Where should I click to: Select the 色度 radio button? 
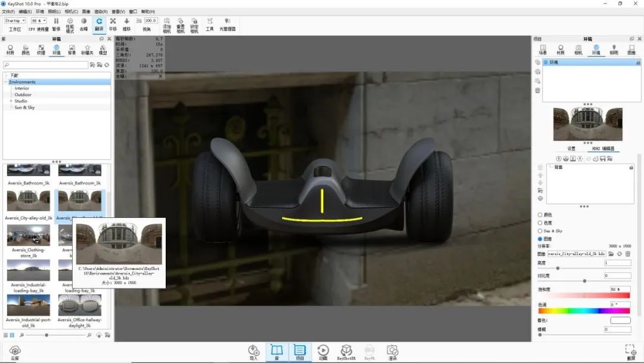tap(540, 223)
